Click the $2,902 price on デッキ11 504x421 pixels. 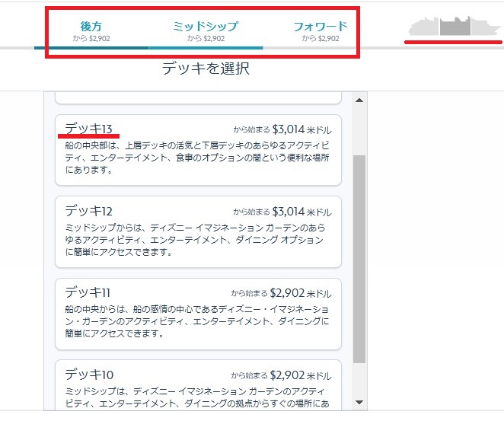[x=287, y=293]
